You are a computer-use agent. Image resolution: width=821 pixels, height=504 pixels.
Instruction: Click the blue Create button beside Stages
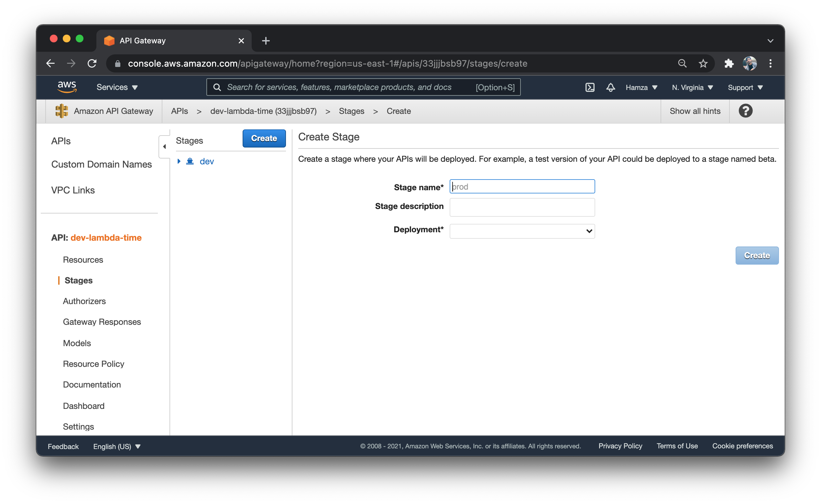pyautogui.click(x=264, y=138)
